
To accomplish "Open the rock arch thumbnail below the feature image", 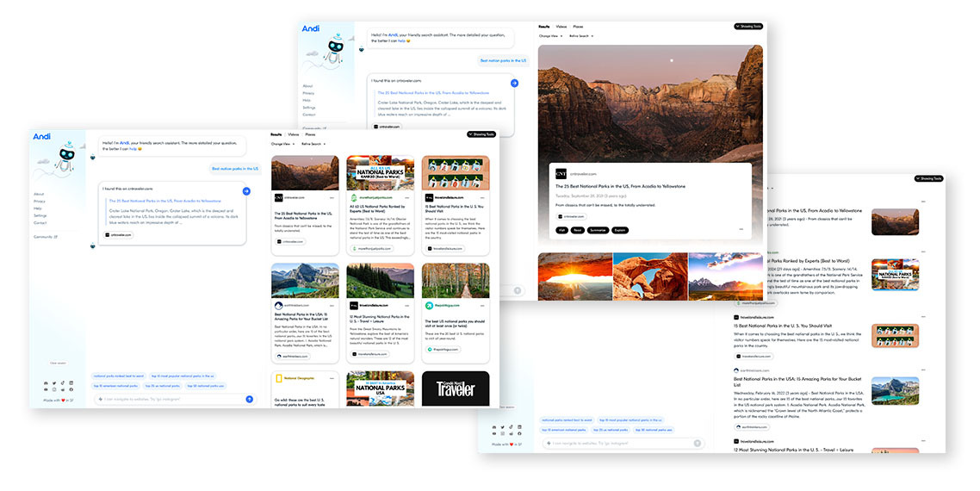I will 650,277.
